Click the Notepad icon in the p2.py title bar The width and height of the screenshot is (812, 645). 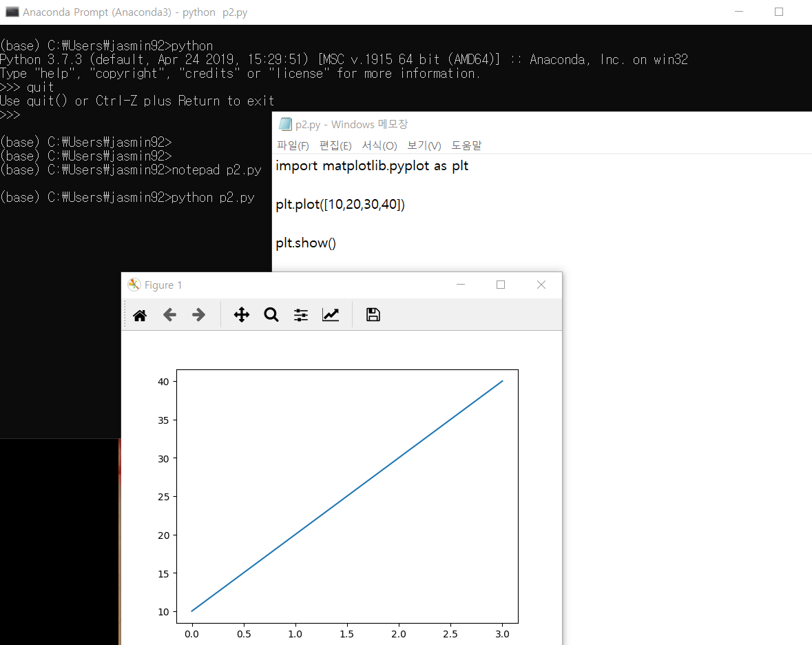(284, 124)
